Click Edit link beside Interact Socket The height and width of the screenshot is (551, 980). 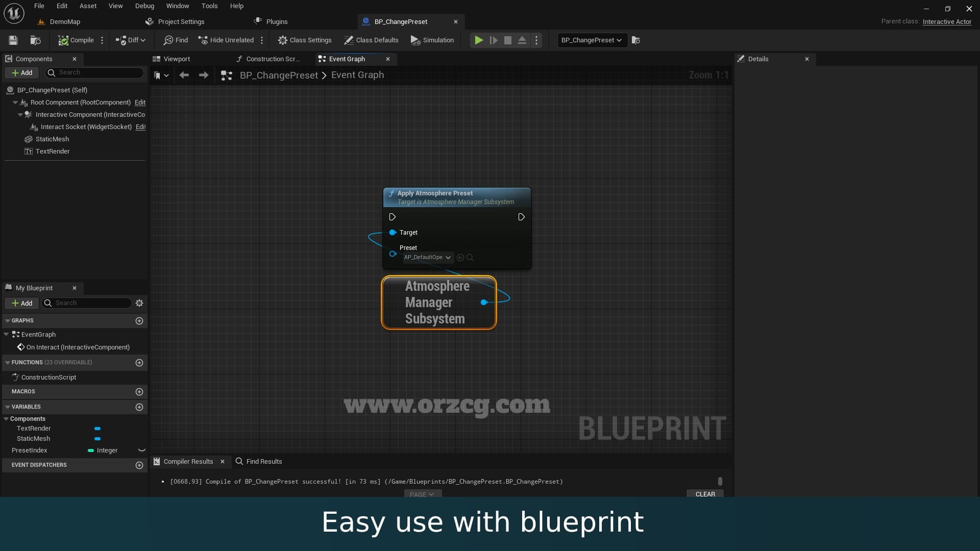coord(141,127)
